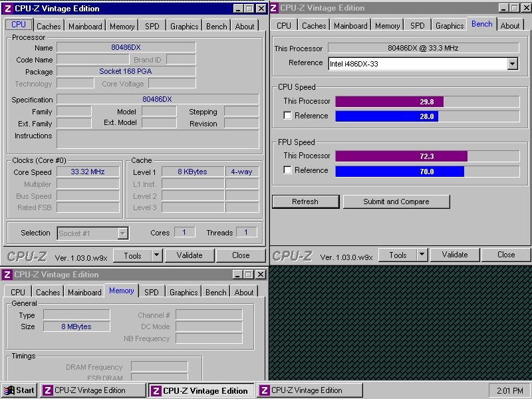Open SPD tab in the Memory window
The width and height of the screenshot is (532, 399).
pos(152,292)
